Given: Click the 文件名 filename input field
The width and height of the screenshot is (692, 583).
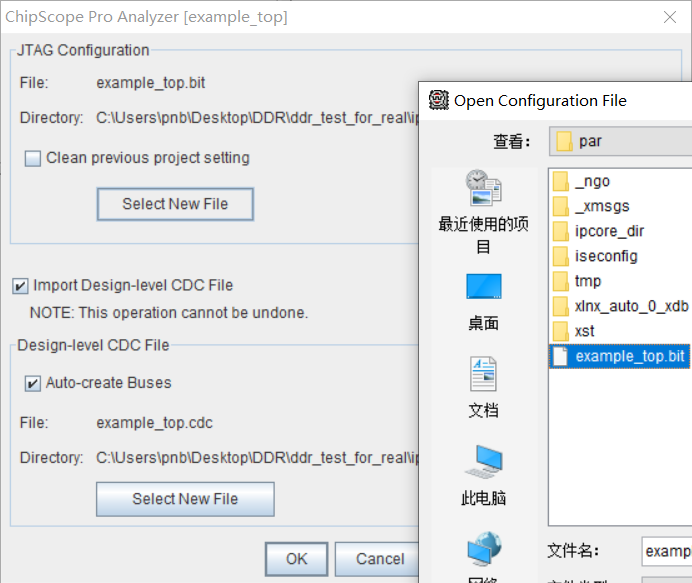Looking at the screenshot, I should (666, 551).
